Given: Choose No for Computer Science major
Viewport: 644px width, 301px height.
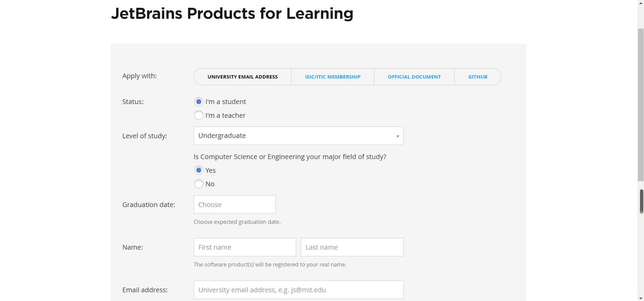Looking at the screenshot, I should [199, 184].
